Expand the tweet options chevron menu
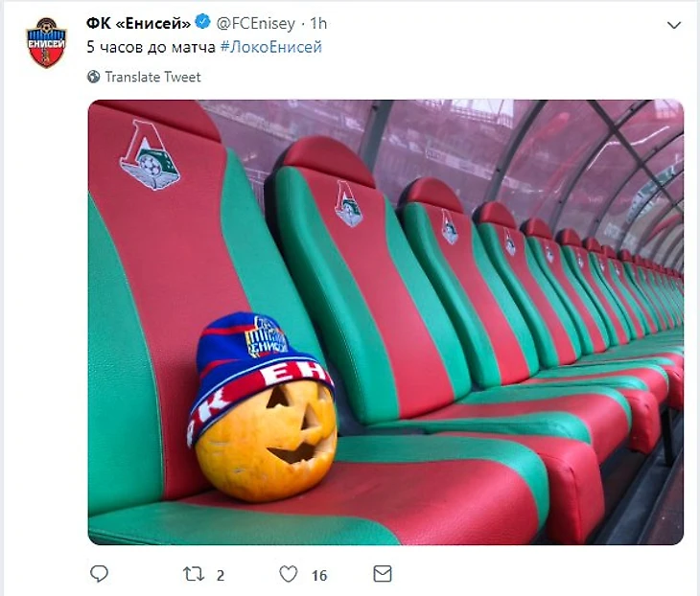Viewport: 700px width, 596px height. (671, 21)
